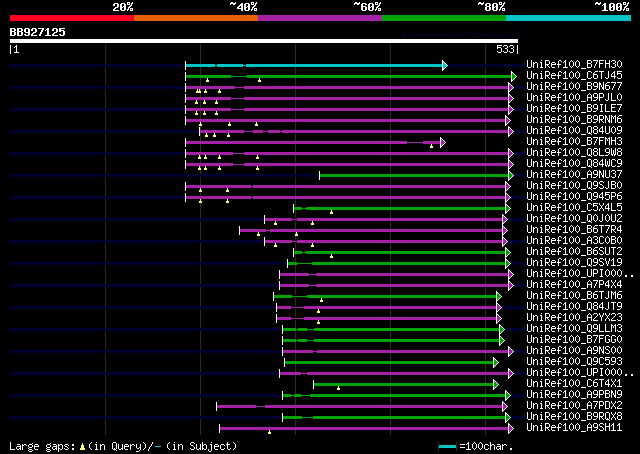Select the UniRef100_A7PDX2 label

click(x=574, y=406)
